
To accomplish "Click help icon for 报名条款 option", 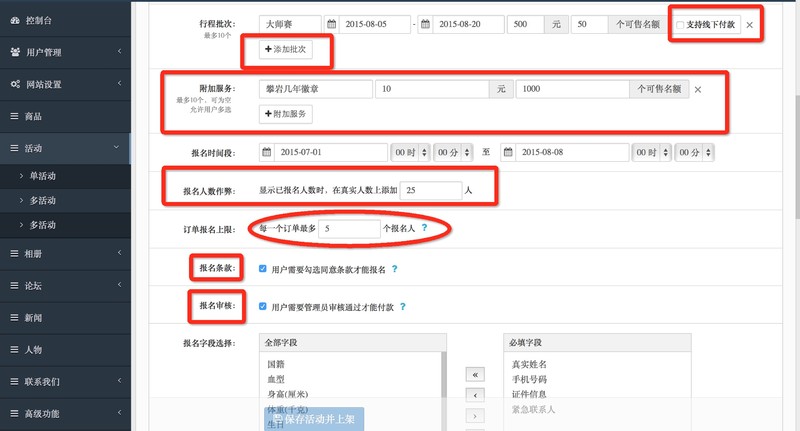I will pyautogui.click(x=394, y=269).
